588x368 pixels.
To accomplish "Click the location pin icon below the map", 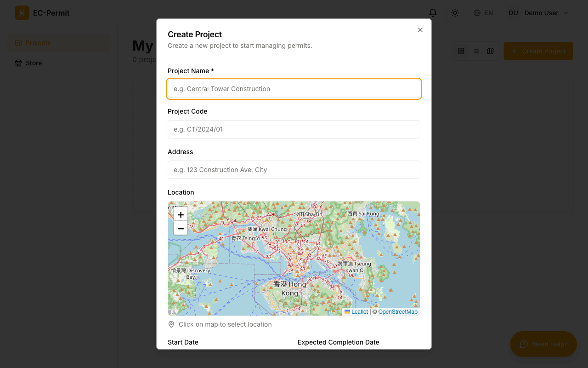I will [171, 324].
